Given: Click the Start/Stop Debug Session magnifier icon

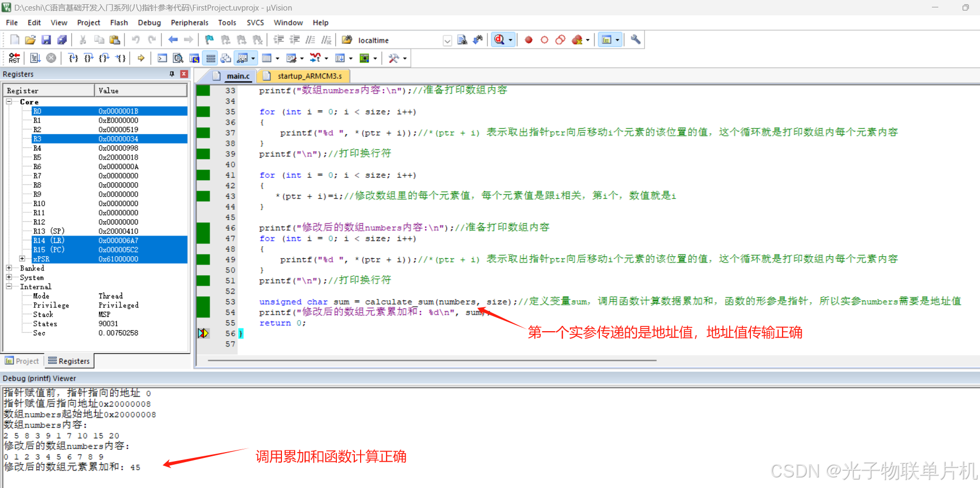Looking at the screenshot, I should (x=499, y=40).
